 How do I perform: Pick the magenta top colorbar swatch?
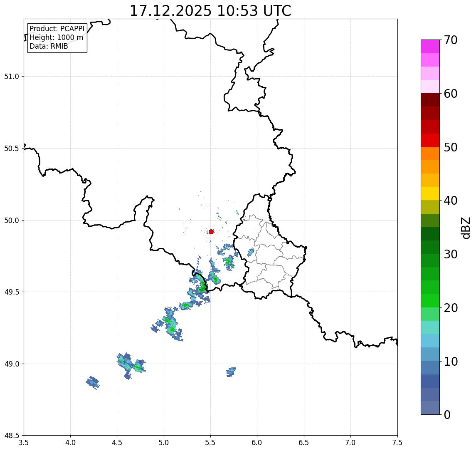tap(430, 47)
